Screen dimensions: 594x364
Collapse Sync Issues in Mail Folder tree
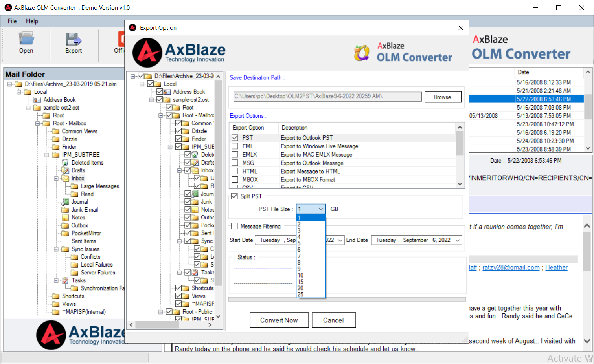(56, 249)
